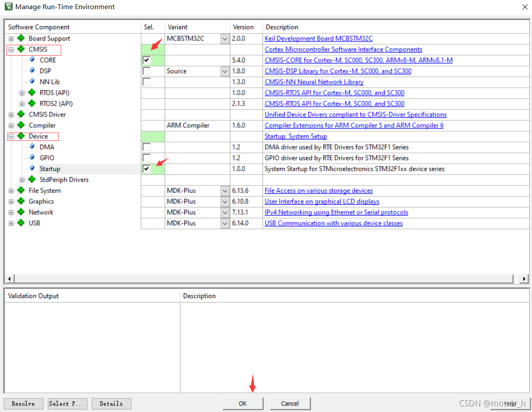Click the Select Packs button
This screenshot has height=412, width=532.
point(67,404)
